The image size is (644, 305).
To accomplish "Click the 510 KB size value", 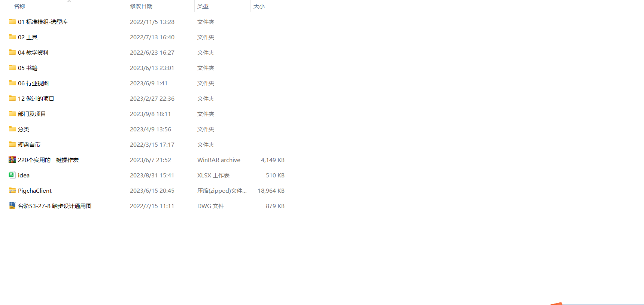I will click(x=275, y=176).
